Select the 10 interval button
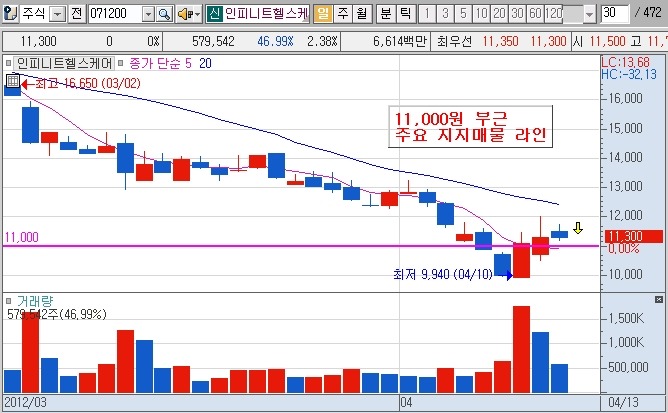Image resolution: width=668 pixels, height=413 pixels. (x=481, y=14)
